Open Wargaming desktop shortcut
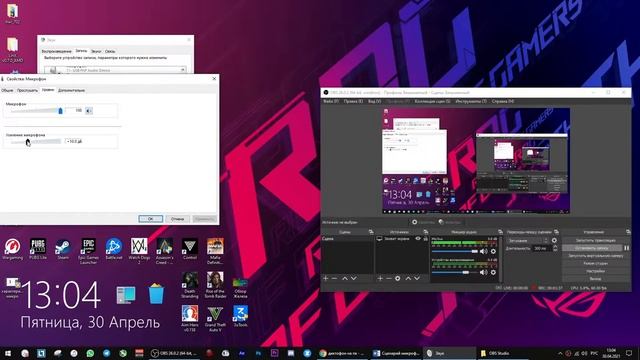The height and width of the screenshot is (360, 640). pos(12,249)
